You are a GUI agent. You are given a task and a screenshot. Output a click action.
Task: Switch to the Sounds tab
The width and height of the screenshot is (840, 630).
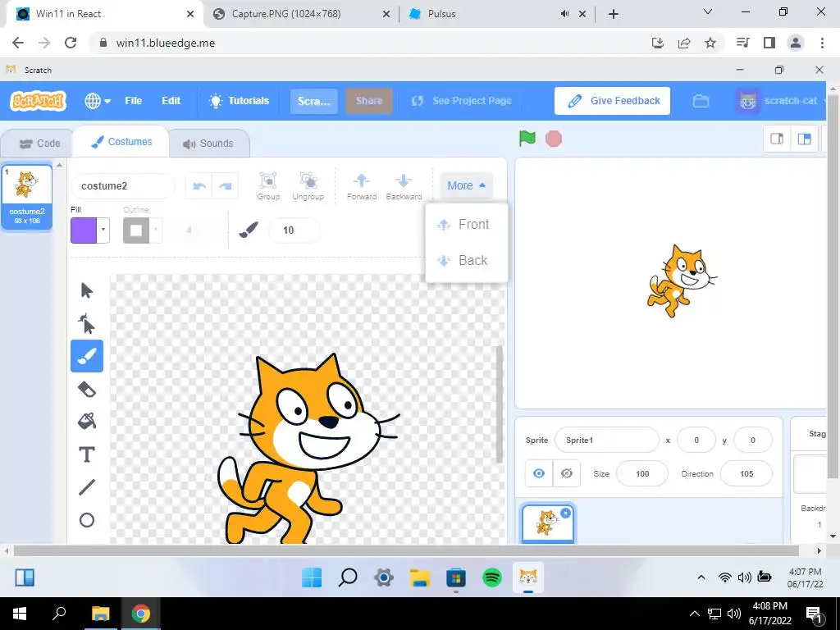point(208,144)
